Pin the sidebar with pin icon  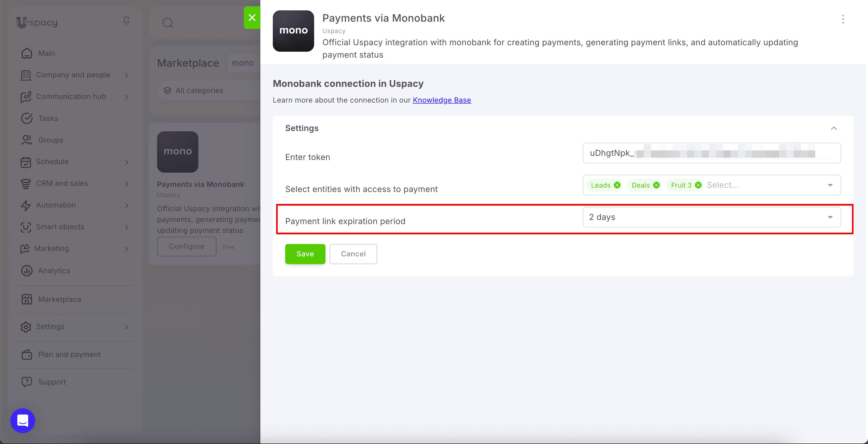(126, 21)
